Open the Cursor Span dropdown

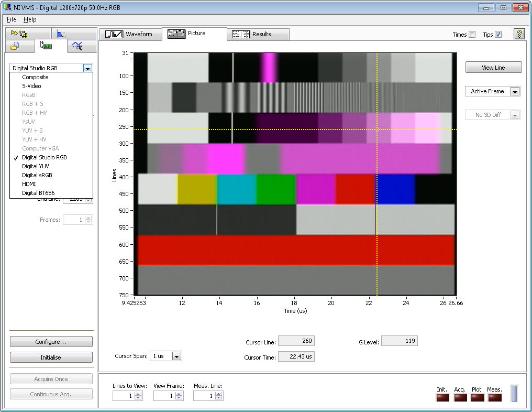click(176, 356)
